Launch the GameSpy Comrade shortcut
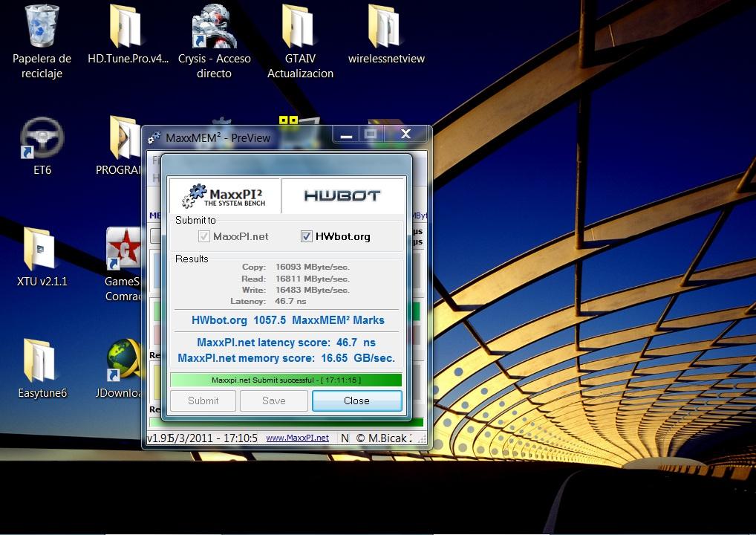This screenshot has width=756, height=535. pyautogui.click(x=123, y=265)
